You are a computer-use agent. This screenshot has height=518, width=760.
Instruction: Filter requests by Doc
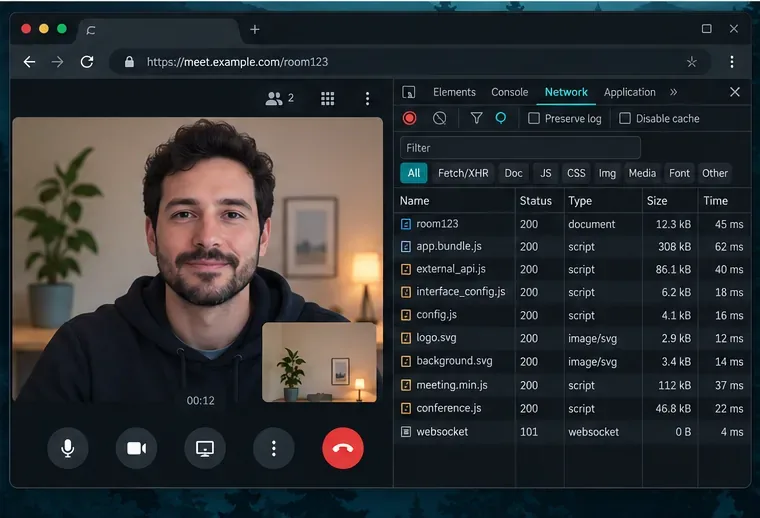click(x=513, y=173)
